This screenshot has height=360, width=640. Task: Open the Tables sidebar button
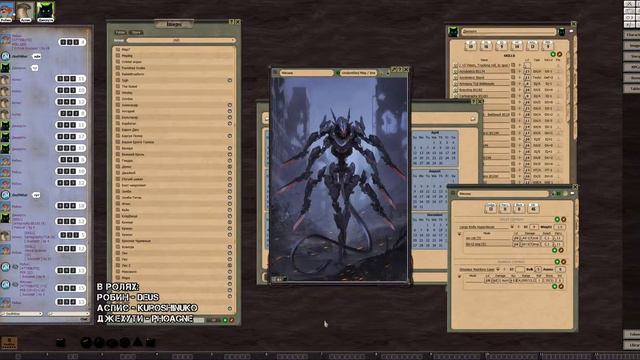[632, 88]
